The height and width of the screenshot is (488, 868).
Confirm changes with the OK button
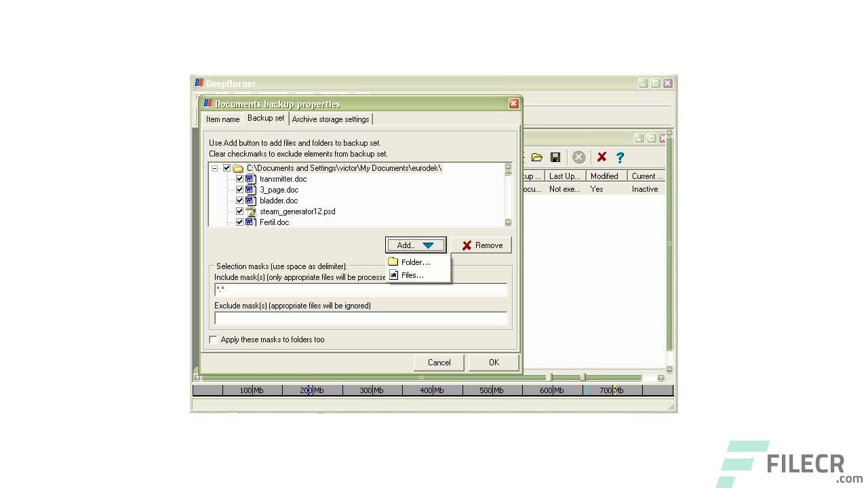(494, 362)
